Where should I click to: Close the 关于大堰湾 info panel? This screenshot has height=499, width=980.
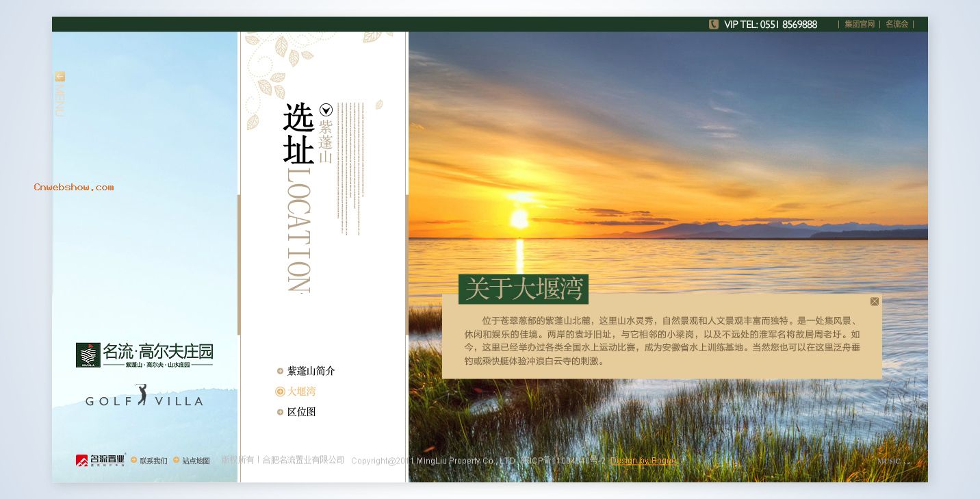[875, 301]
